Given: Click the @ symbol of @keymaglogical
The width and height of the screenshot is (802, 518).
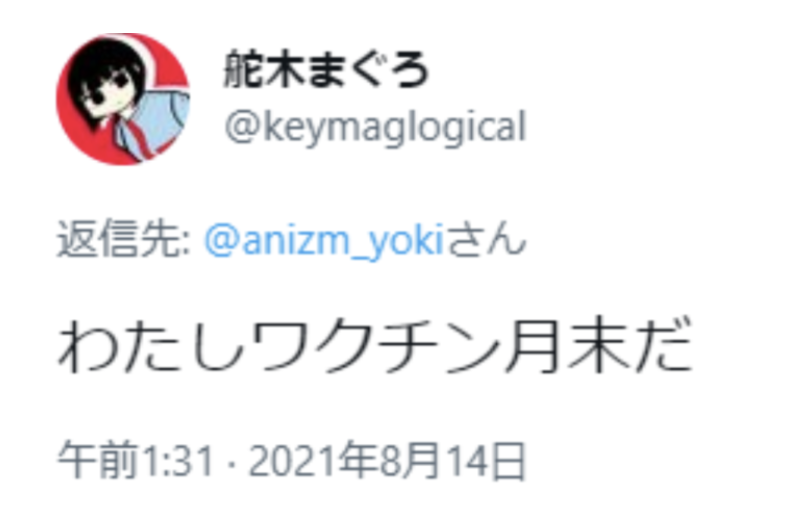Looking at the screenshot, I should click(242, 128).
